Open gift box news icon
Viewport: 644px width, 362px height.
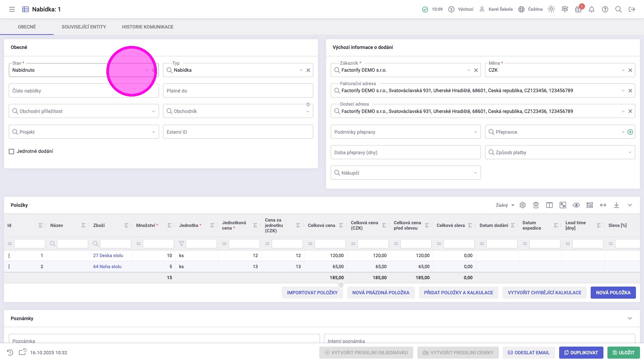click(578, 9)
